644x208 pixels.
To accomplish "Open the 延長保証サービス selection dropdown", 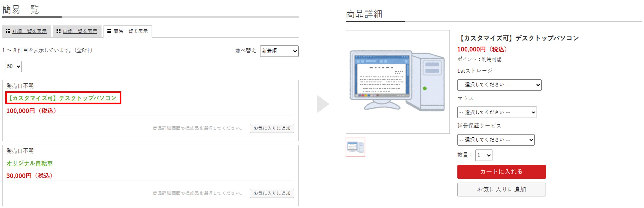I will tap(496, 140).
